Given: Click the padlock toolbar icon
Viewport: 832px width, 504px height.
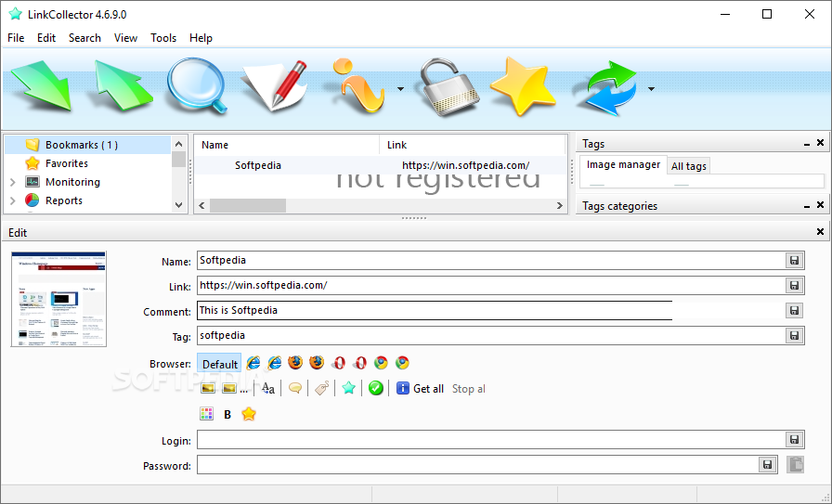Looking at the screenshot, I should tap(448, 87).
